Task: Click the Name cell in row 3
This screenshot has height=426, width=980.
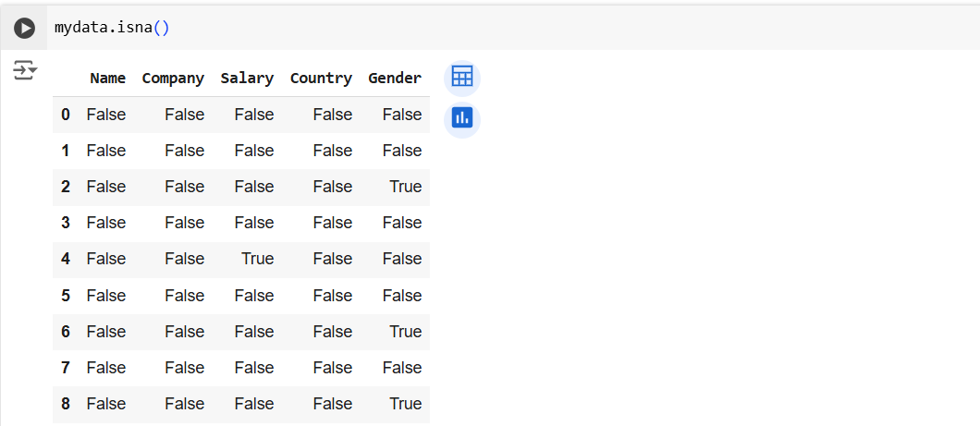Action: coord(106,223)
